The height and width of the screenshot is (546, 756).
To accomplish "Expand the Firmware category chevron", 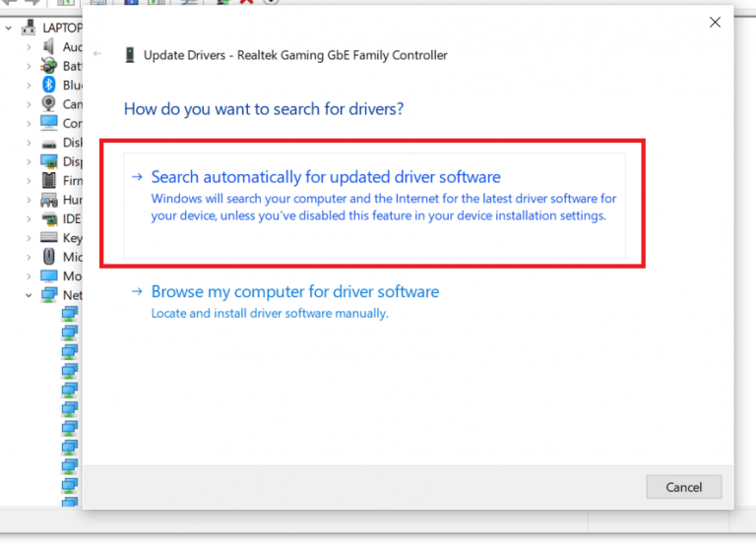I will tap(29, 181).
